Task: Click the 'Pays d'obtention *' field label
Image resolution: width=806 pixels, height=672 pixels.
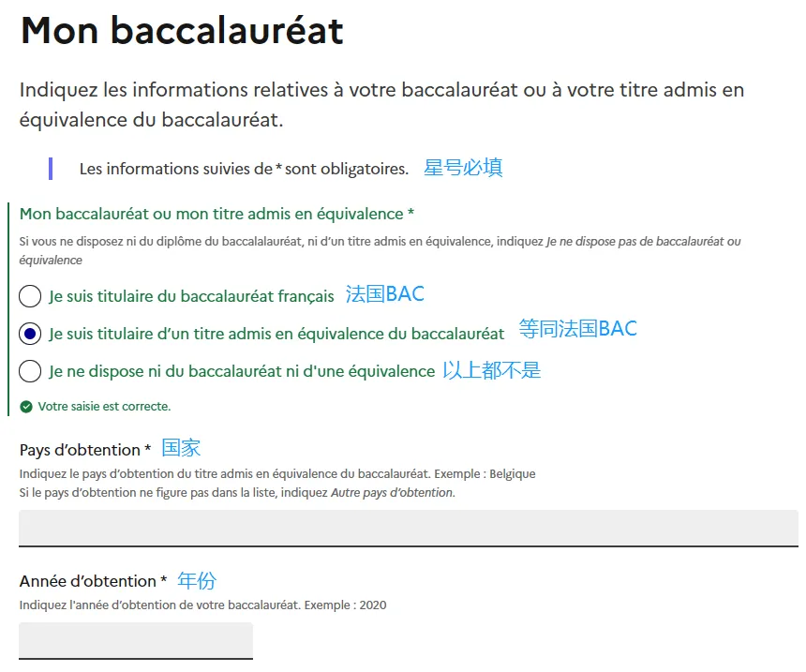Action: 85,450
